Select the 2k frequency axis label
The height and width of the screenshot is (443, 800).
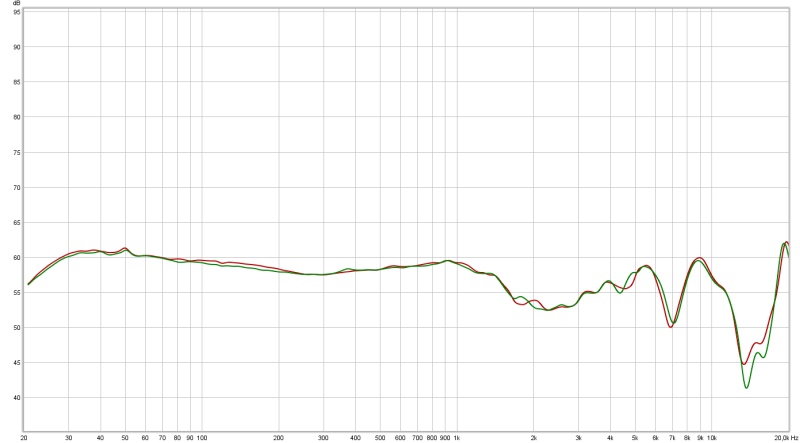coord(533,438)
